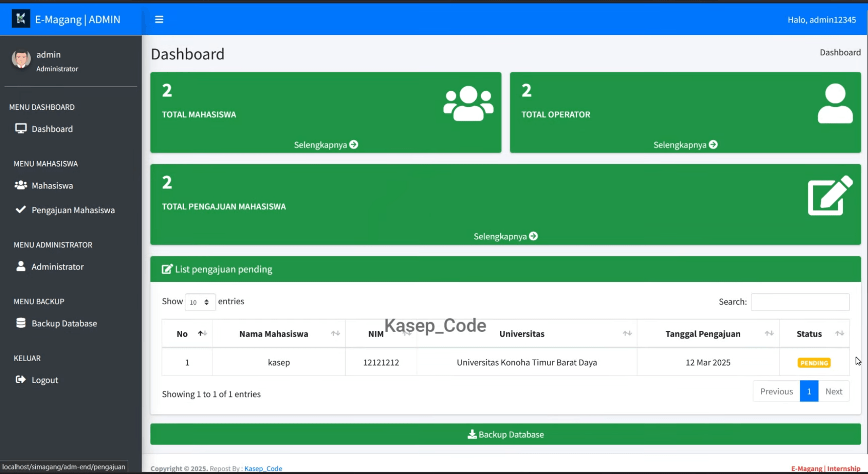Go to the Next table page

[x=834, y=391]
